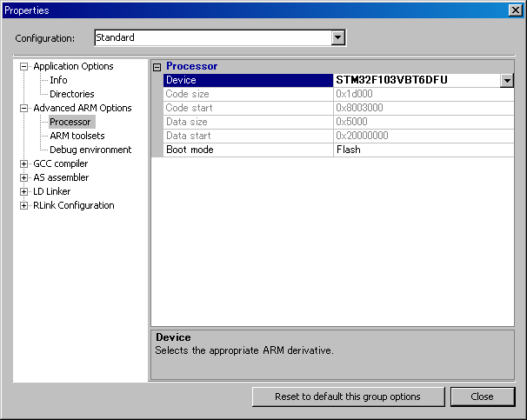Click Reset to default this group options

click(347, 397)
